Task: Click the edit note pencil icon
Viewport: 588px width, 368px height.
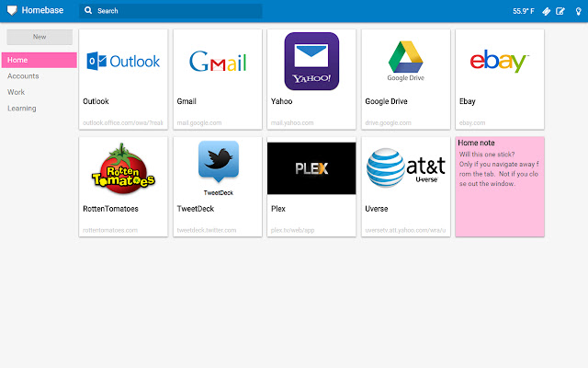Action: [560, 11]
